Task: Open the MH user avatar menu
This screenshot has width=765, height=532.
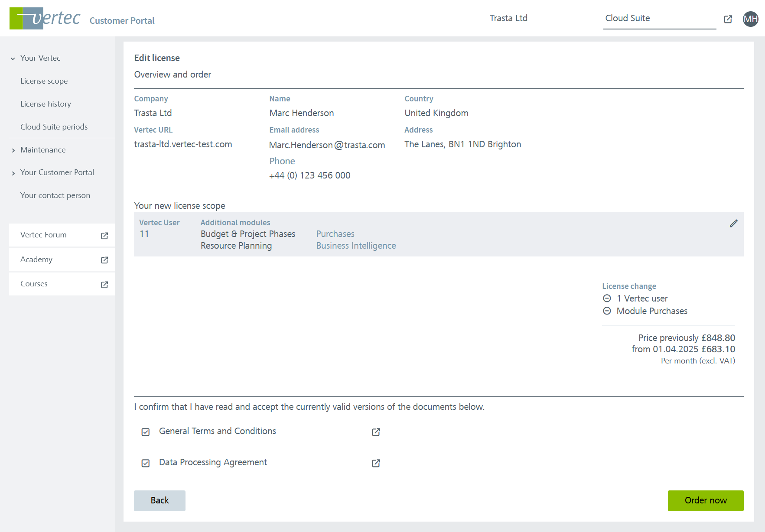Action: tap(750, 19)
